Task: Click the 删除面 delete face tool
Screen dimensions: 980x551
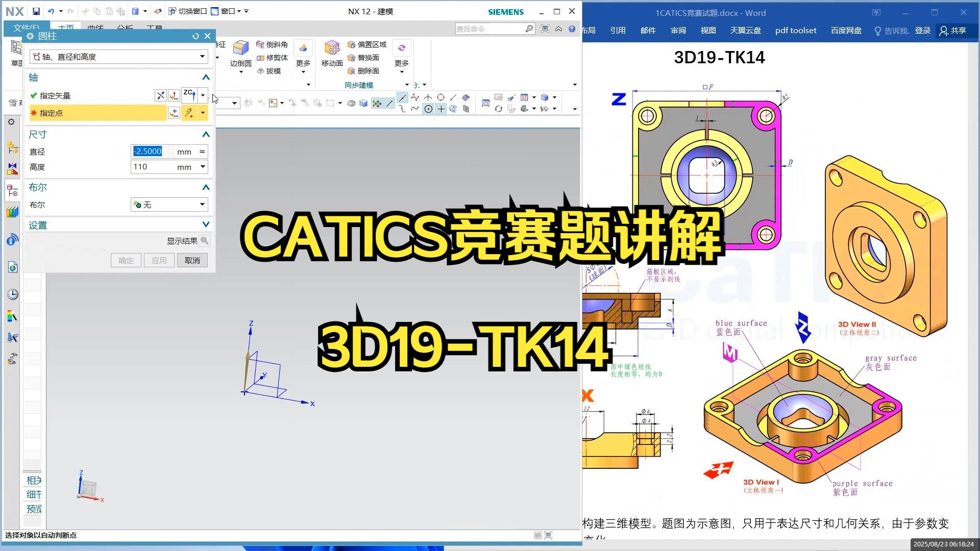Action: [x=363, y=71]
